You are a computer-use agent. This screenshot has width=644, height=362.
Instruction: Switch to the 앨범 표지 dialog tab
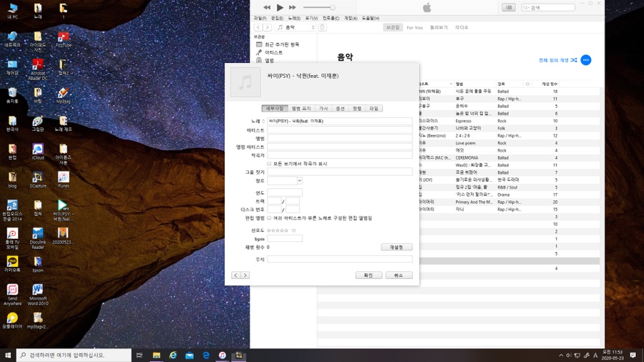301,108
